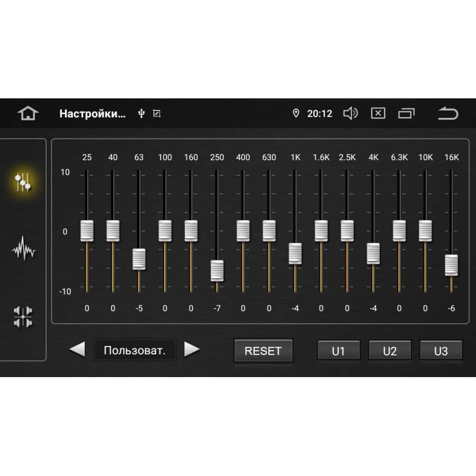Image resolution: width=476 pixels, height=476 pixels.
Task: Click the 2.5K band slider knob
Action: click(347, 231)
